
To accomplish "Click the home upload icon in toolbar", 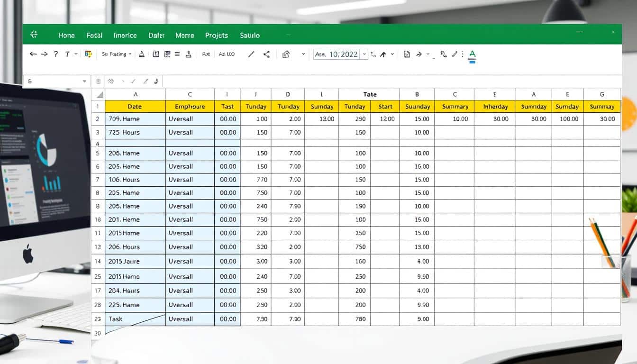I will [x=286, y=54].
